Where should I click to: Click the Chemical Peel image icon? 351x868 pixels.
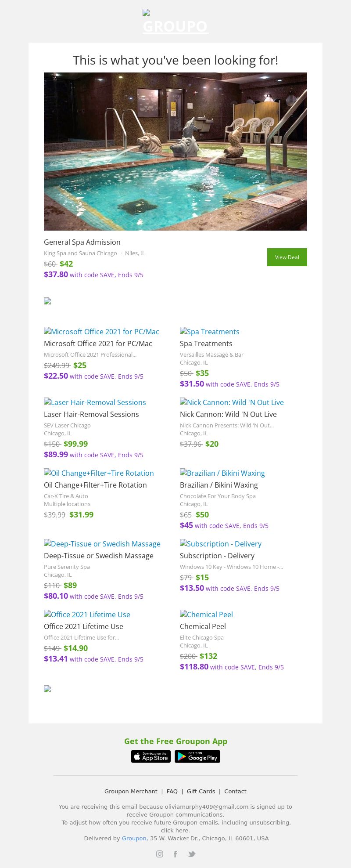[x=183, y=614]
